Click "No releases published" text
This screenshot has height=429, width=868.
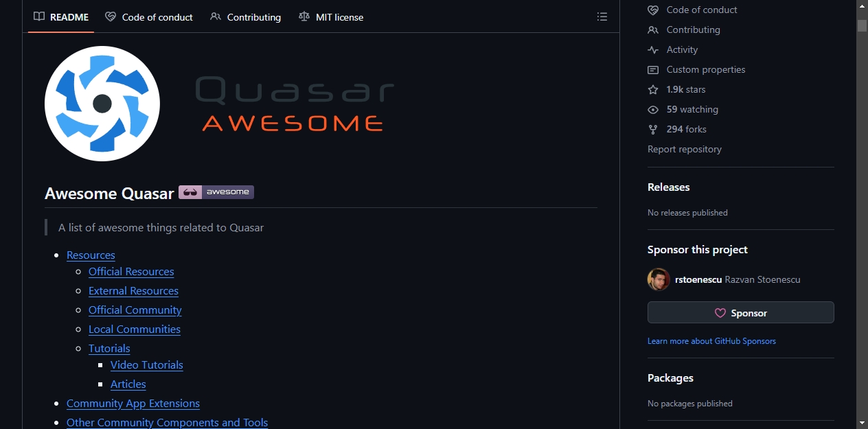pyautogui.click(x=687, y=213)
